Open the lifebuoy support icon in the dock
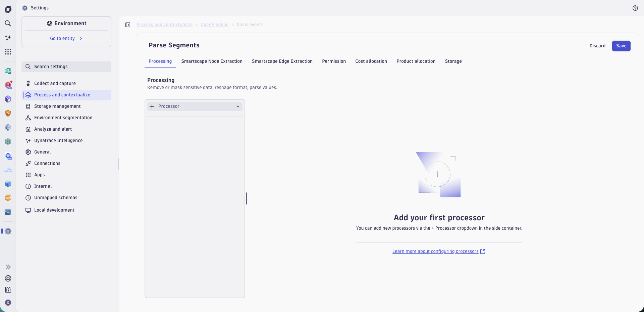This screenshot has width=644, height=312. click(8, 279)
